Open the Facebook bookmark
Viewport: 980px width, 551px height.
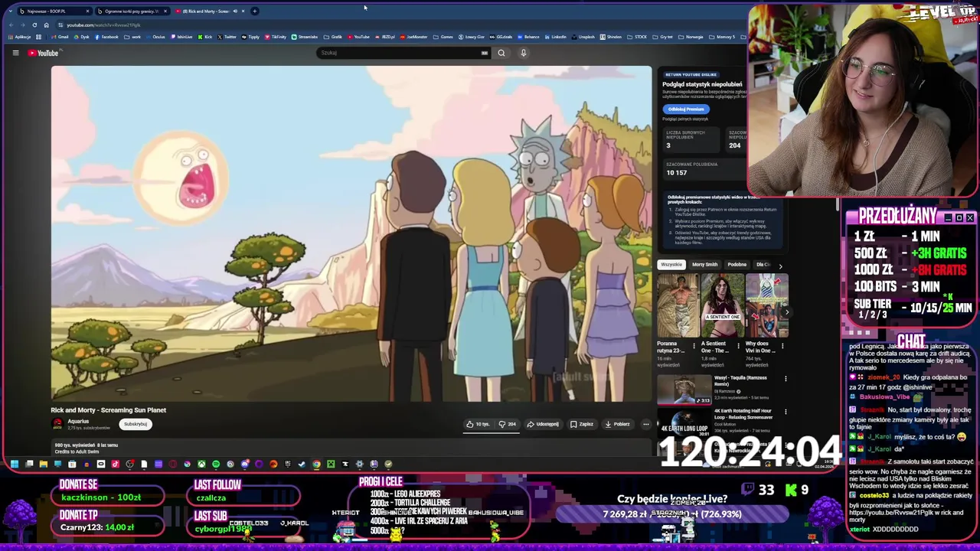click(106, 37)
